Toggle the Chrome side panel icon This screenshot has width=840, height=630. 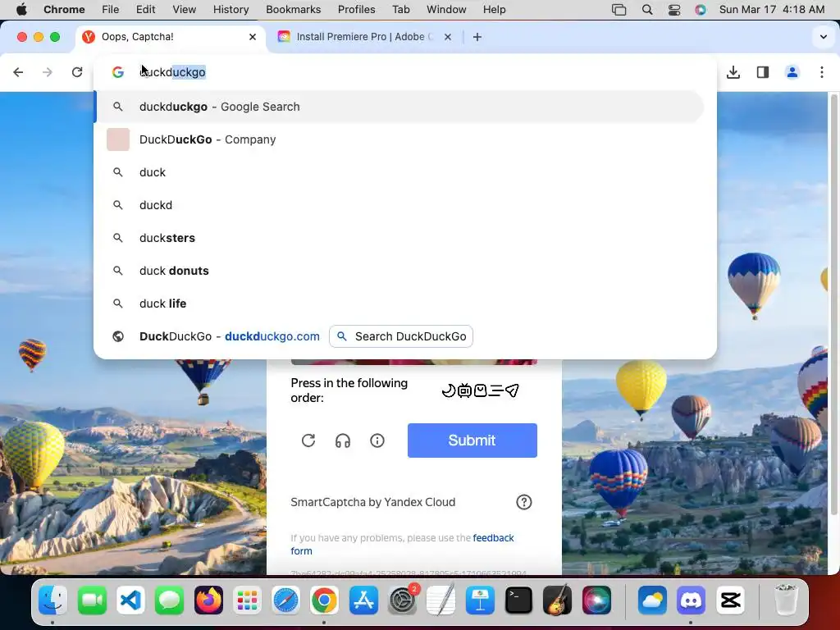click(x=763, y=72)
